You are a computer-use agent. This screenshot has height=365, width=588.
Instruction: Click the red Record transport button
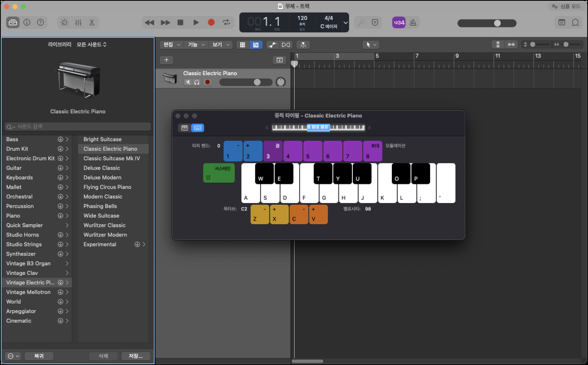point(211,22)
